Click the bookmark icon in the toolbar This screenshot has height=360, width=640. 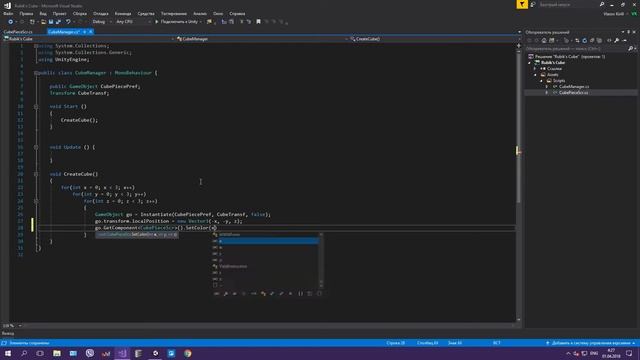point(258,22)
